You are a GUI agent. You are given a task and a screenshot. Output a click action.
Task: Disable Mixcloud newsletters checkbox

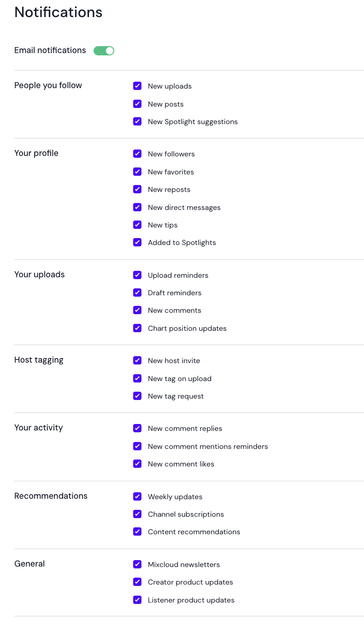pos(137,564)
